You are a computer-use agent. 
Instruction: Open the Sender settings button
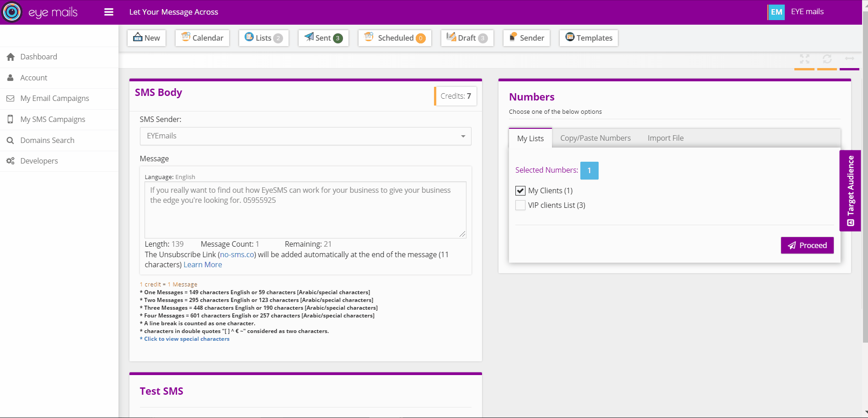click(x=526, y=38)
